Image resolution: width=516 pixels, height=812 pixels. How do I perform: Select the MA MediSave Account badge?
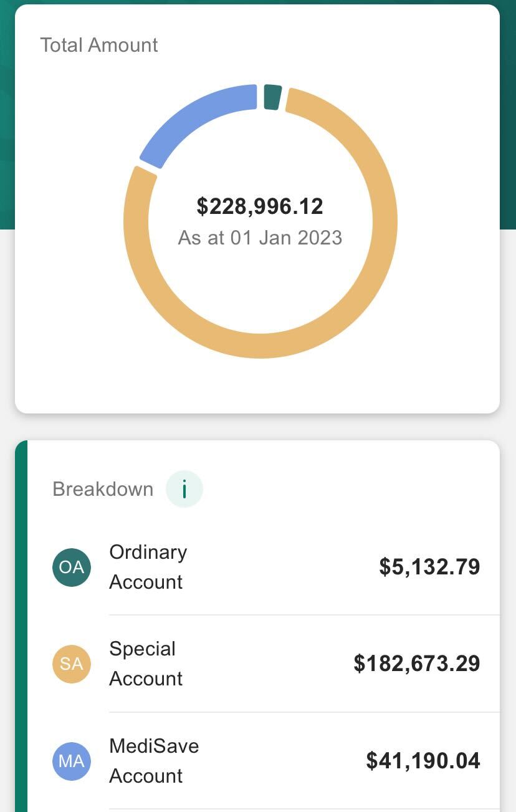(x=72, y=761)
